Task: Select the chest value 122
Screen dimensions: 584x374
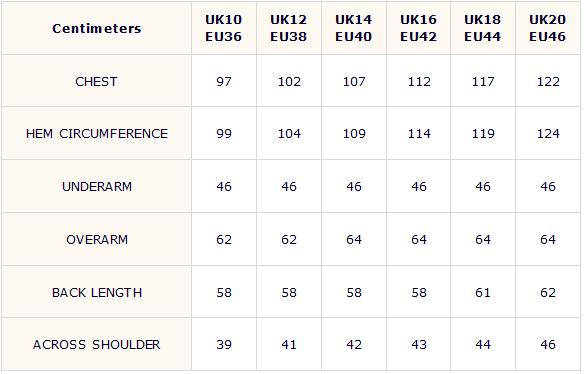Action: (x=548, y=82)
